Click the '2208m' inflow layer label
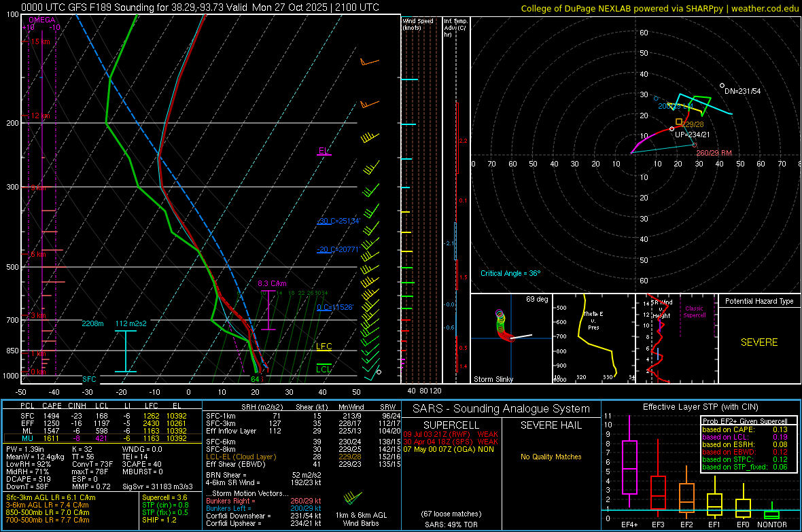Image resolution: width=802 pixels, height=532 pixels. [x=92, y=324]
